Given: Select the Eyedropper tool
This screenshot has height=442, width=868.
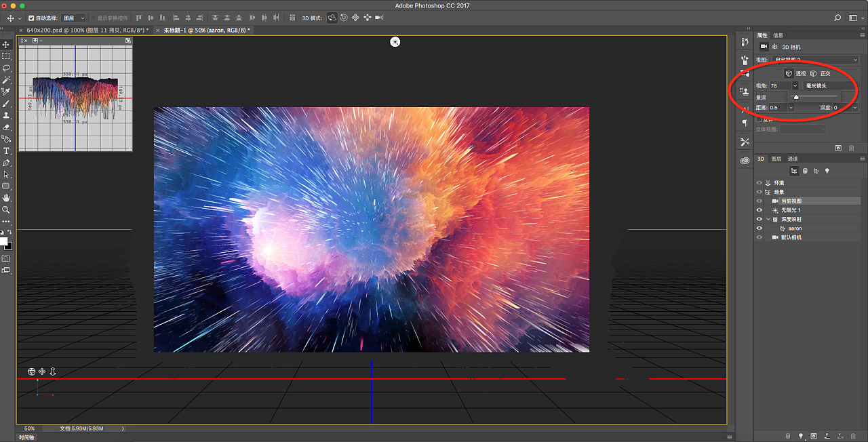Looking at the screenshot, I should tap(6, 92).
